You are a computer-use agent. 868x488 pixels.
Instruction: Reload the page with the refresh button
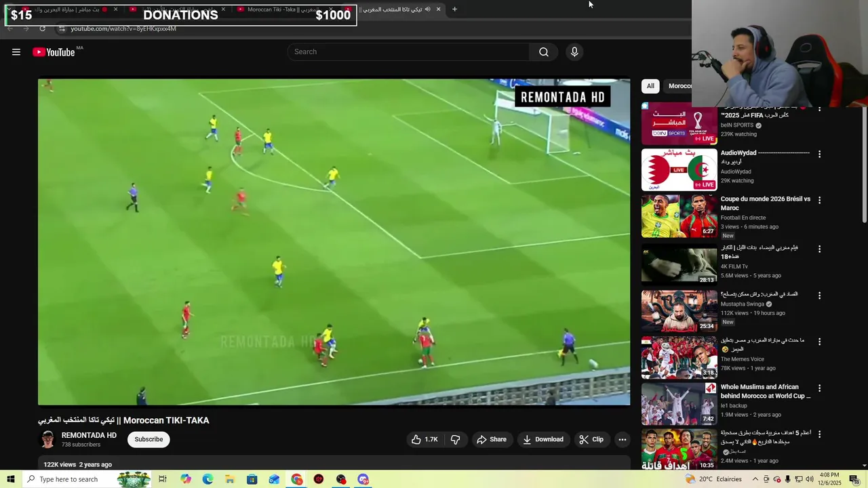point(42,28)
